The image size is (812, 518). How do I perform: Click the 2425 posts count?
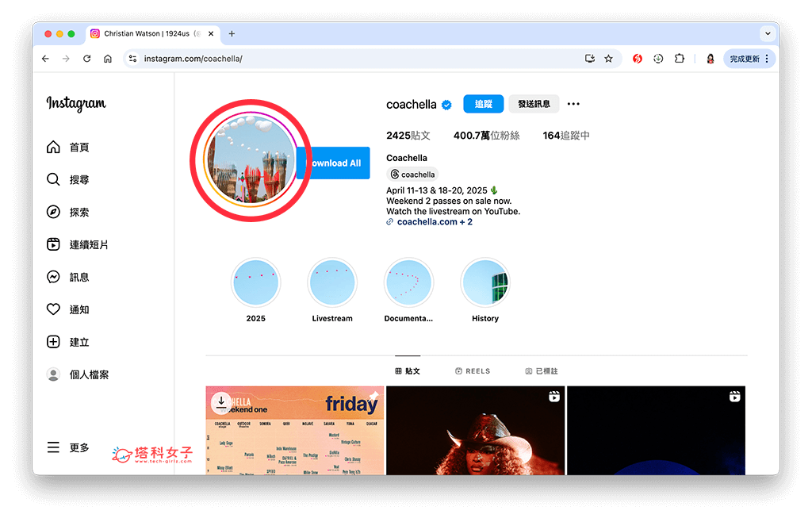408,135
